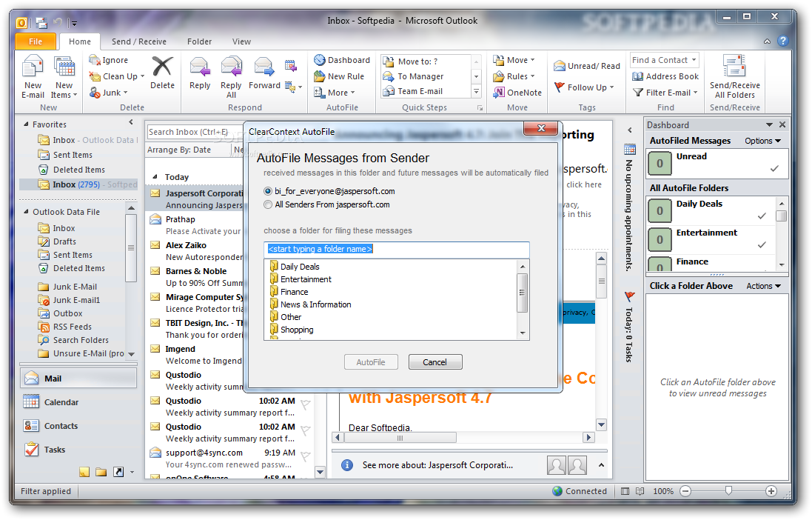Toggle checkmark on Daily Deals dashboard folder
This screenshot has height=520, width=812.
point(762,216)
